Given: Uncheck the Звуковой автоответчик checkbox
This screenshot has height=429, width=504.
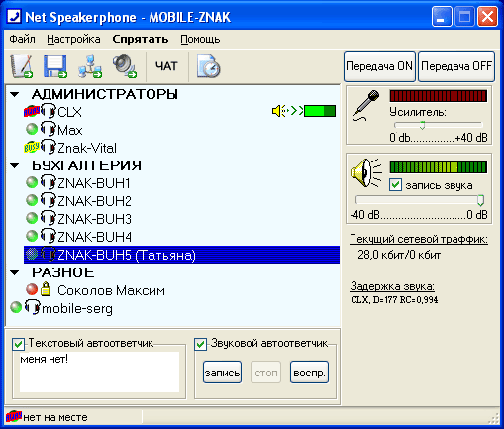Looking at the screenshot, I should 200,344.
